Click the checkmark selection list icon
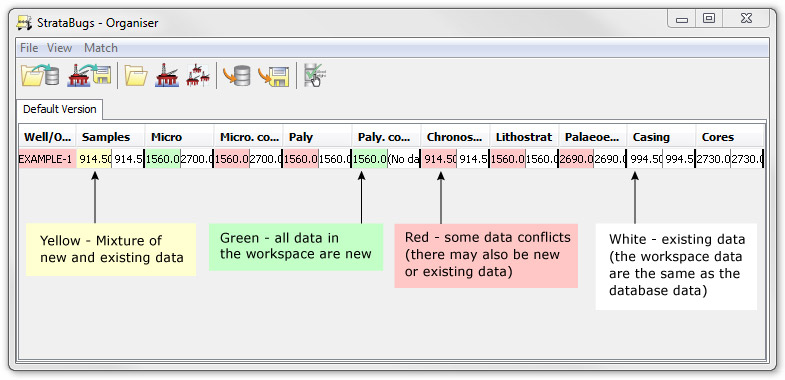Screen dimensions: 785x380 click(313, 76)
